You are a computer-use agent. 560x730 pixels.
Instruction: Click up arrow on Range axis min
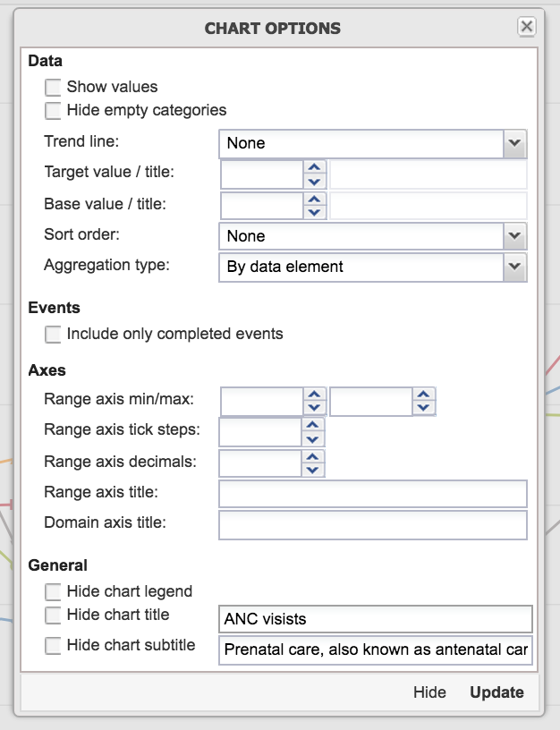point(313,395)
